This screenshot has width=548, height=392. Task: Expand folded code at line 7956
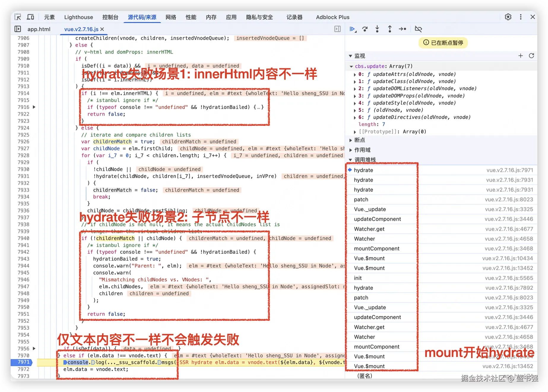(34, 348)
